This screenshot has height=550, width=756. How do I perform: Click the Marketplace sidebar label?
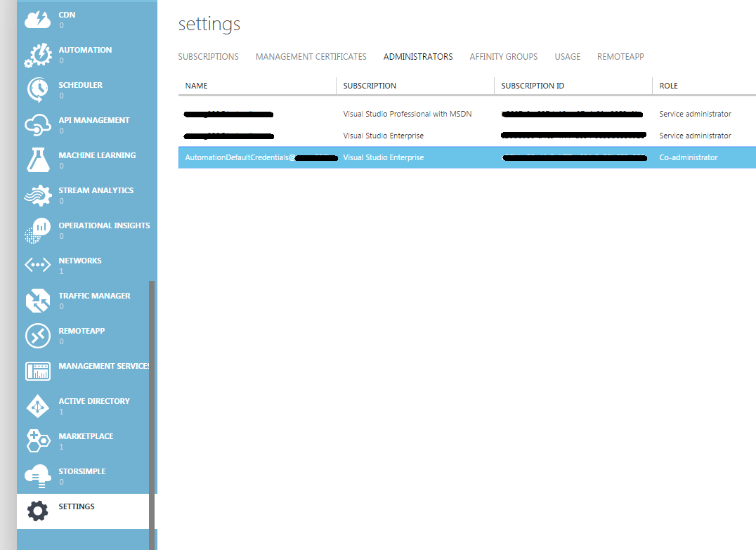(86, 437)
